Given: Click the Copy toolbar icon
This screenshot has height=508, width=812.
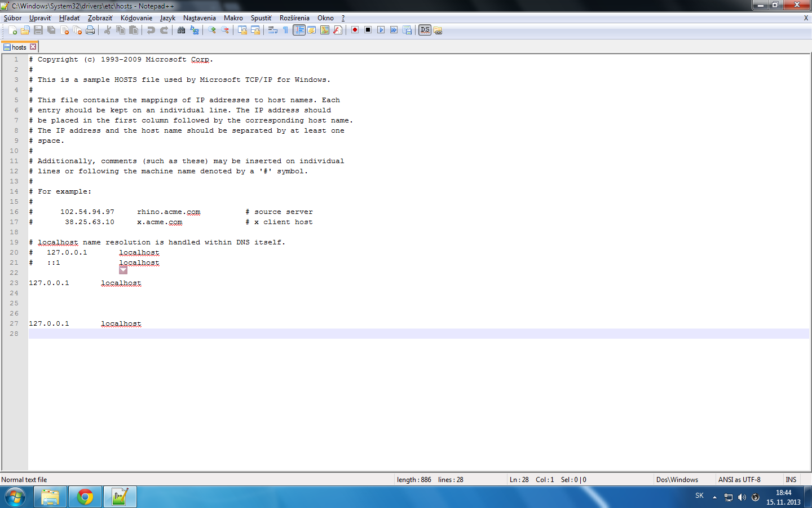Looking at the screenshot, I should pyautogui.click(x=120, y=30).
